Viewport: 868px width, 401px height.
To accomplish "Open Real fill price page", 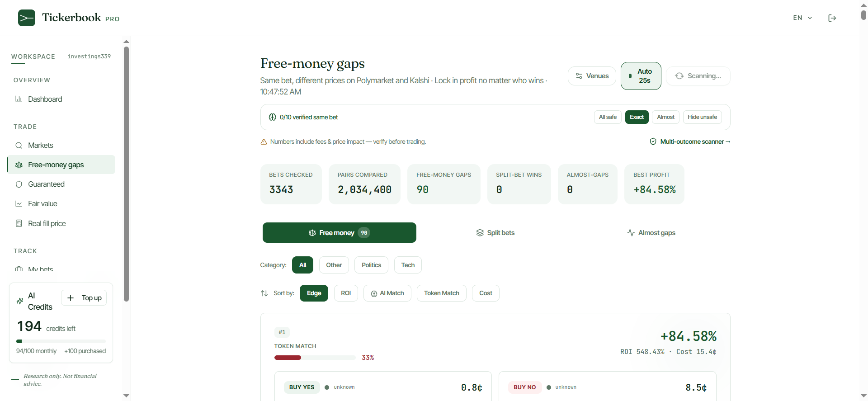I will [x=61, y=223].
